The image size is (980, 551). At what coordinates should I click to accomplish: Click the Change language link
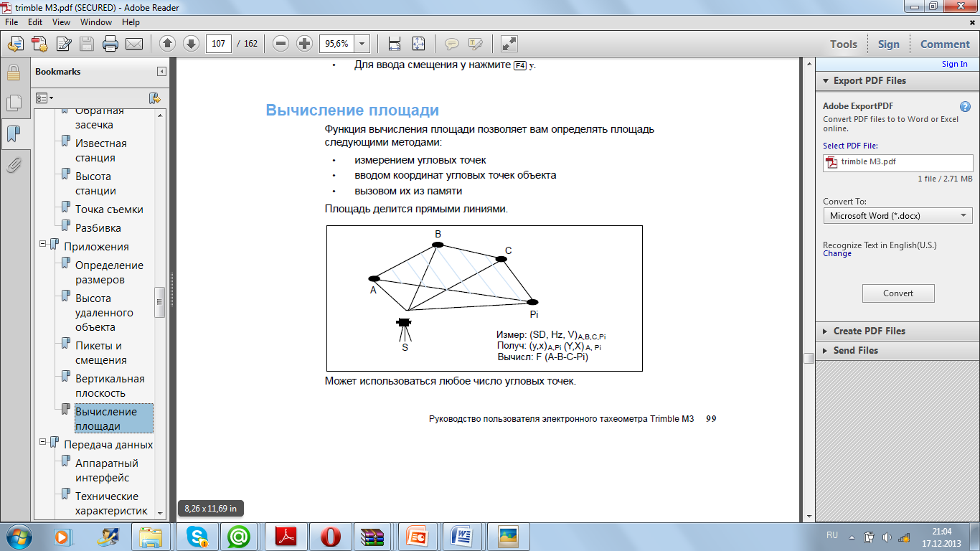(837, 253)
